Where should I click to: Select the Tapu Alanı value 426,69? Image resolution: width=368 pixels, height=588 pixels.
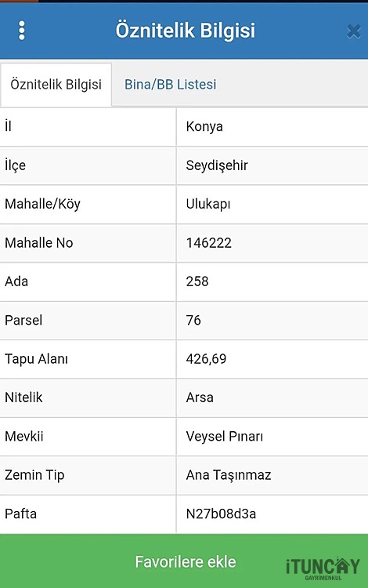(x=206, y=359)
